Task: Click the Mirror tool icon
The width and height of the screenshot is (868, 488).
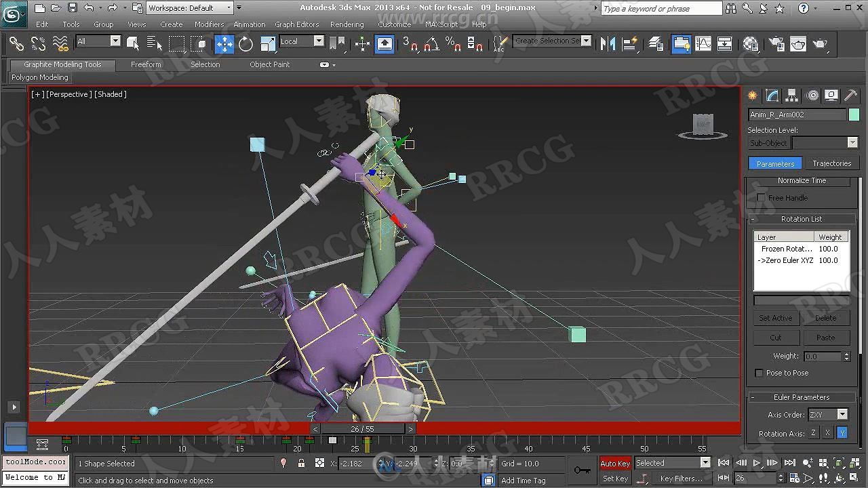Action: tap(608, 44)
